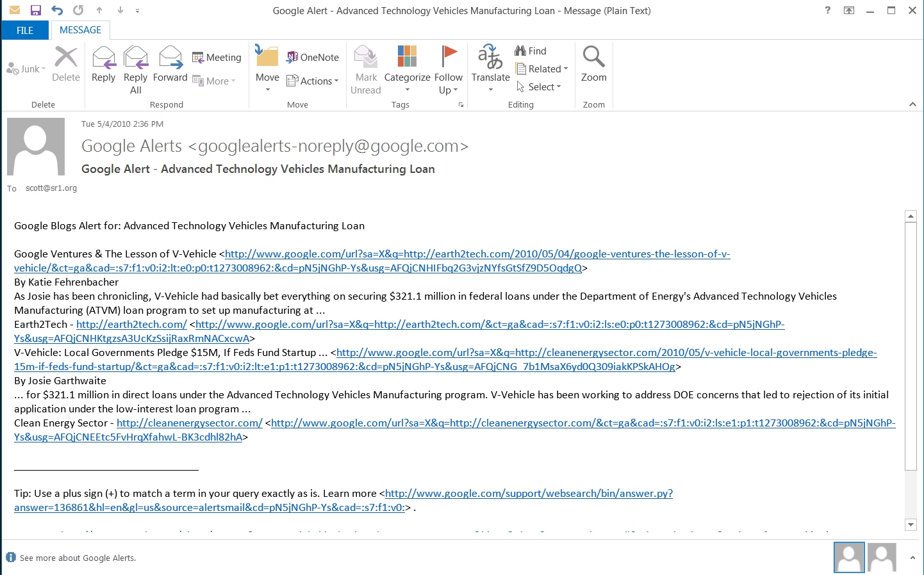Click the sender's contact photo placeholder

pyautogui.click(x=36, y=147)
